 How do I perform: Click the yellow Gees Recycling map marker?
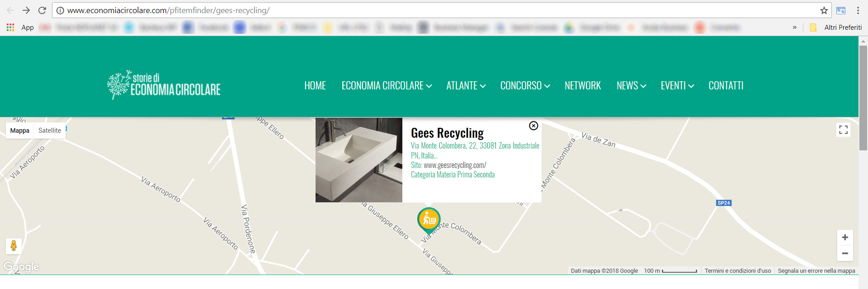pos(429,220)
